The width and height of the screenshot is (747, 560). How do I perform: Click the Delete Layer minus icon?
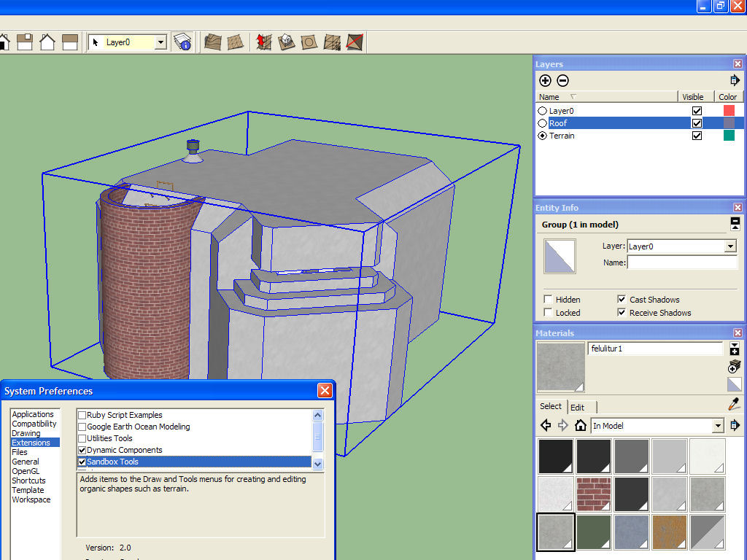(x=562, y=81)
